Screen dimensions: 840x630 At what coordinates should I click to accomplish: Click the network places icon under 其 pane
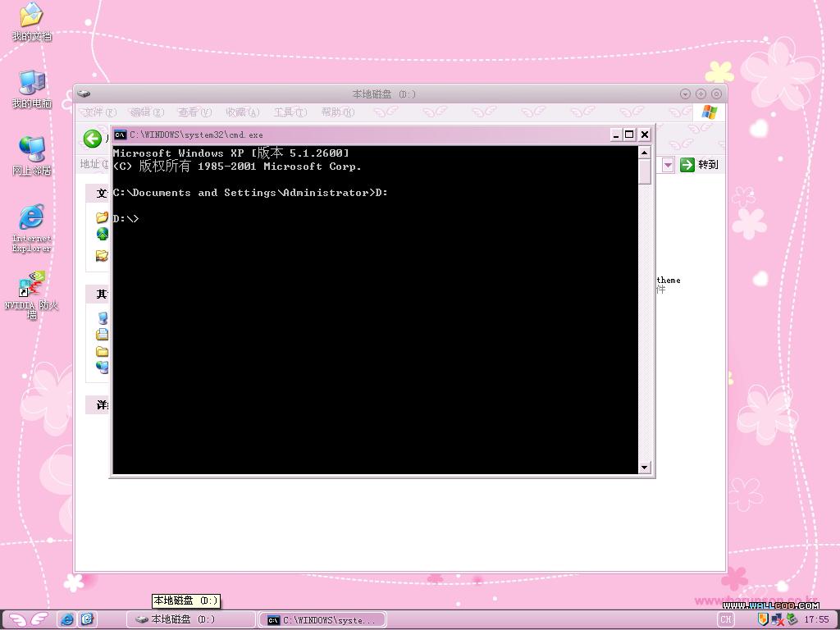(102, 367)
